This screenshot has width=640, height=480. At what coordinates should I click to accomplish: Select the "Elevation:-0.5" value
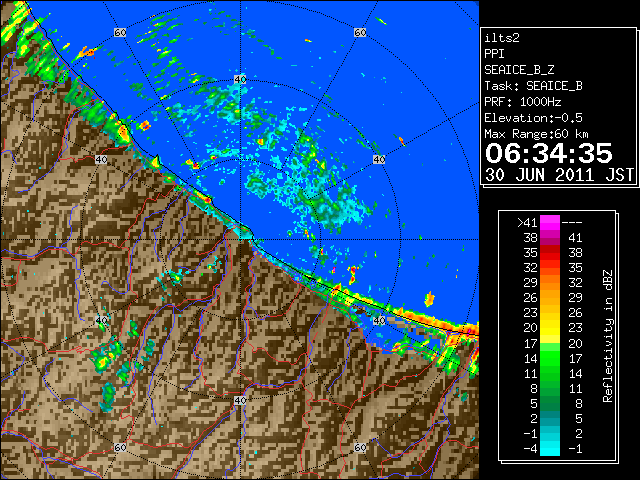tap(533, 118)
